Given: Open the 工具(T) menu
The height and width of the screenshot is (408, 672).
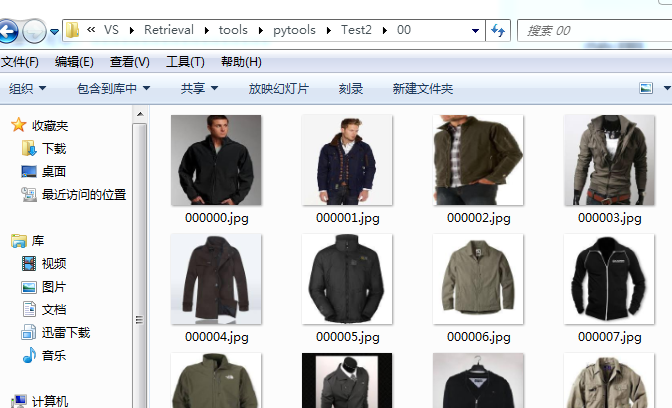Looking at the screenshot, I should click(185, 62).
